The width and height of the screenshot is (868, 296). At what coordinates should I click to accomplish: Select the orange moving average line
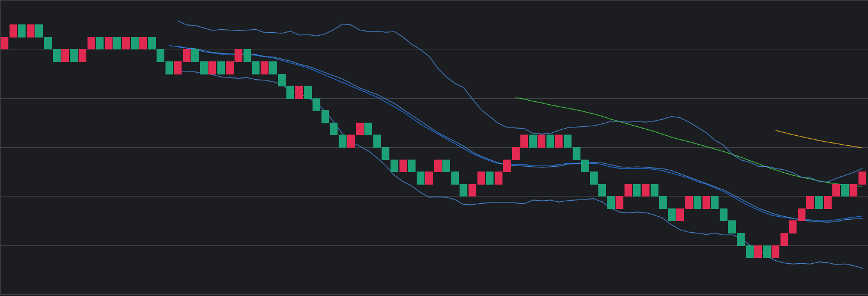(819, 139)
